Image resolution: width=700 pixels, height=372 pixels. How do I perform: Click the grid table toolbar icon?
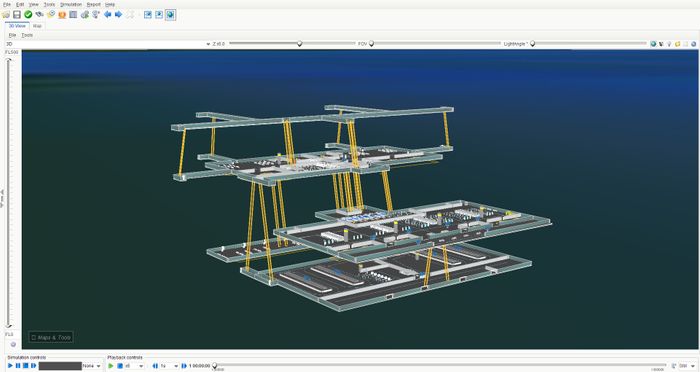tap(73, 15)
